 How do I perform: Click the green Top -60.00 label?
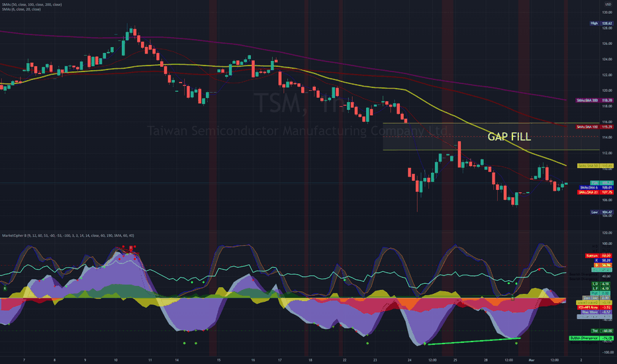602,331
